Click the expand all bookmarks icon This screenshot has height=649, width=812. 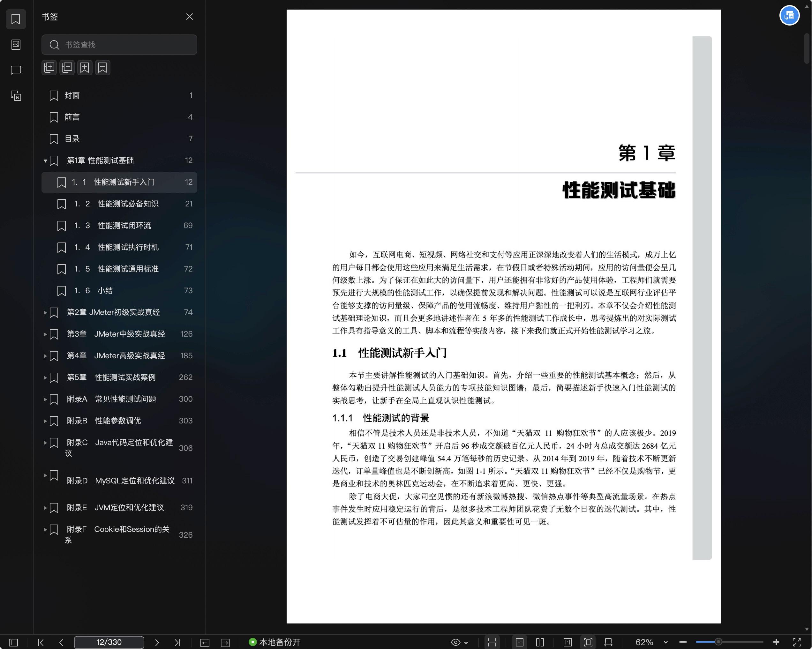click(49, 68)
